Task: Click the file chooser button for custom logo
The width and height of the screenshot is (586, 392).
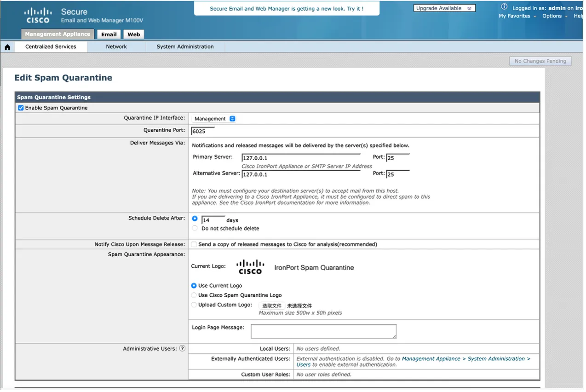Action: (x=271, y=306)
